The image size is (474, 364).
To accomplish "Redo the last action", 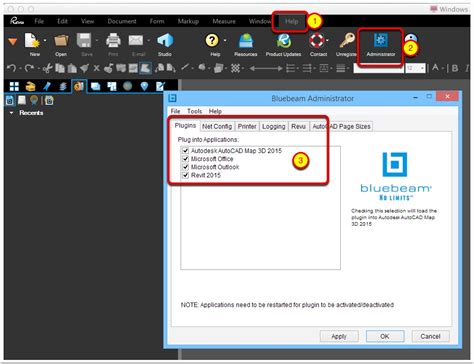I will [29, 68].
